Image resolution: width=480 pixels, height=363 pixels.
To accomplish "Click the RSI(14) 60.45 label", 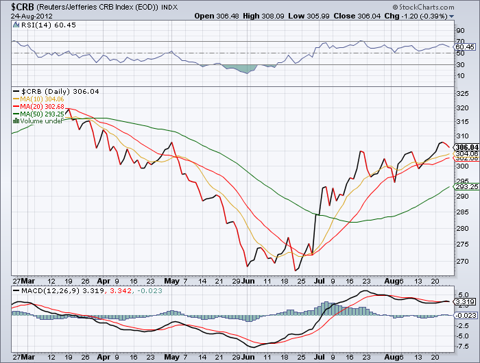I will tap(49, 25).
